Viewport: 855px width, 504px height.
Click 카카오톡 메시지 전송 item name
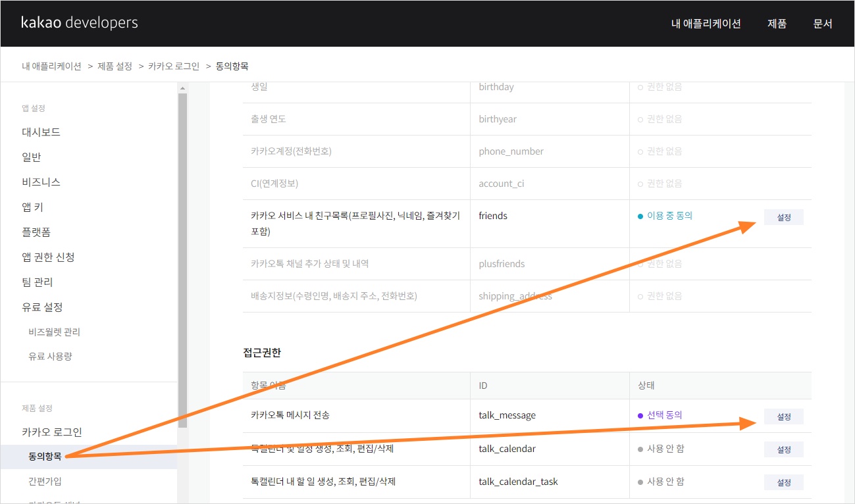click(x=290, y=416)
